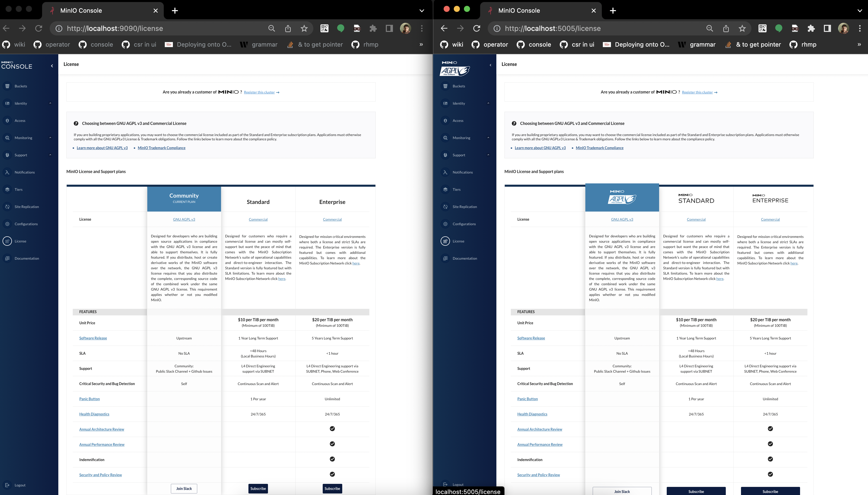
Task: Open Register this cluster link in right window
Action: (x=697, y=92)
